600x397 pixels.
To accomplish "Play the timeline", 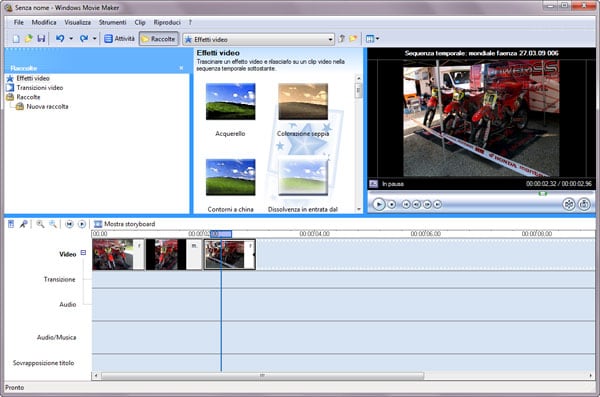I will tap(82, 224).
